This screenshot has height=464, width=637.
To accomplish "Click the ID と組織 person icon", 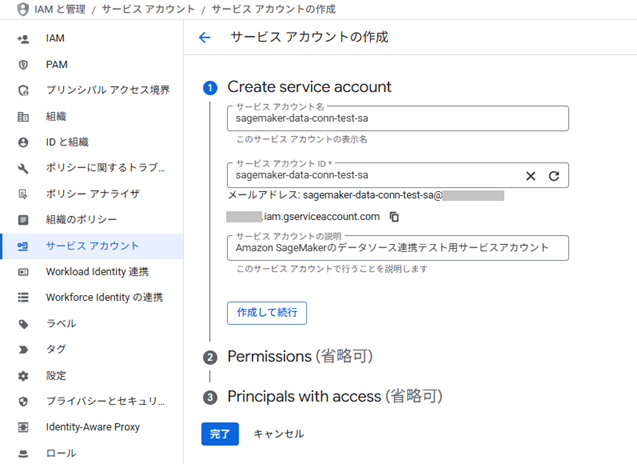I will click(x=23, y=142).
